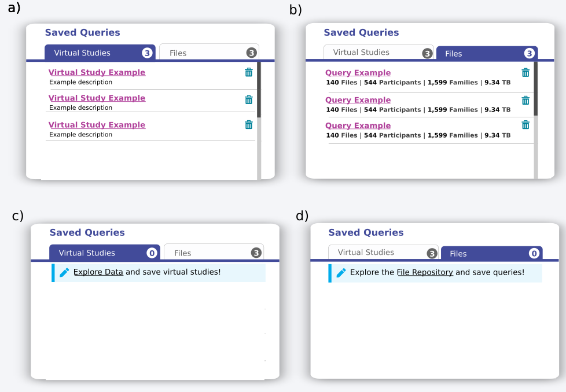Image resolution: width=566 pixels, height=392 pixels.
Task: Click the zero badge on Files in panel d
Action: (533, 253)
